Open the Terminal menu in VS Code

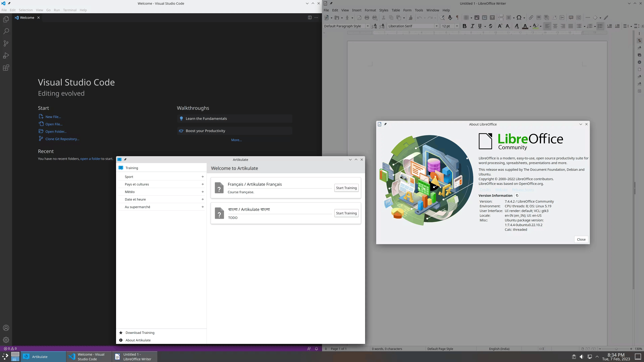(69, 10)
